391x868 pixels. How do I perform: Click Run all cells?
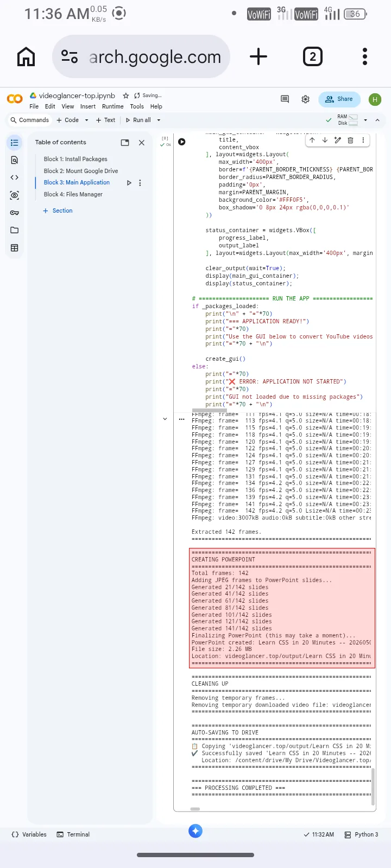click(138, 120)
